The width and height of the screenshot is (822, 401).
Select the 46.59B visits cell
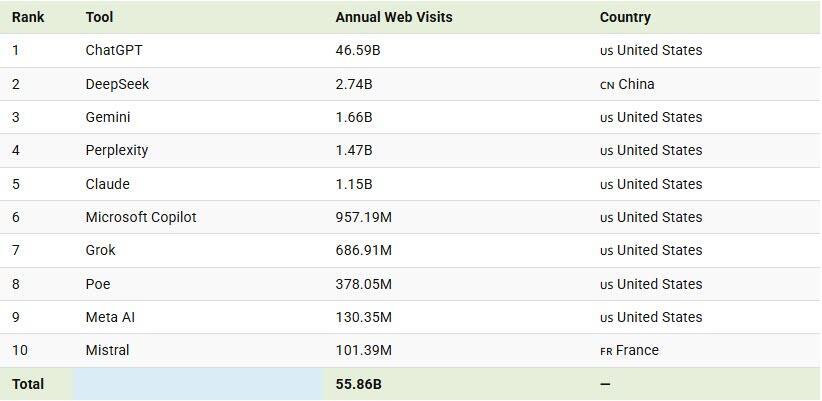point(357,50)
